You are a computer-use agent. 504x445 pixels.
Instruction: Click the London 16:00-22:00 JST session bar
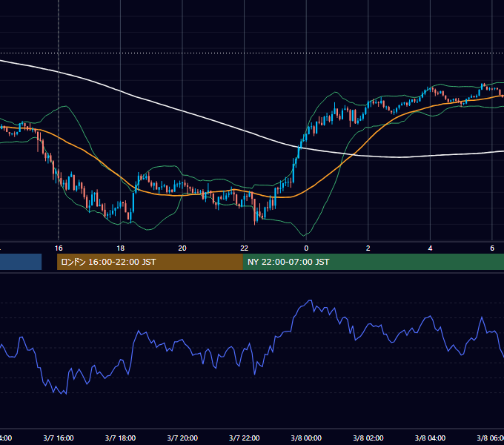tap(150, 262)
